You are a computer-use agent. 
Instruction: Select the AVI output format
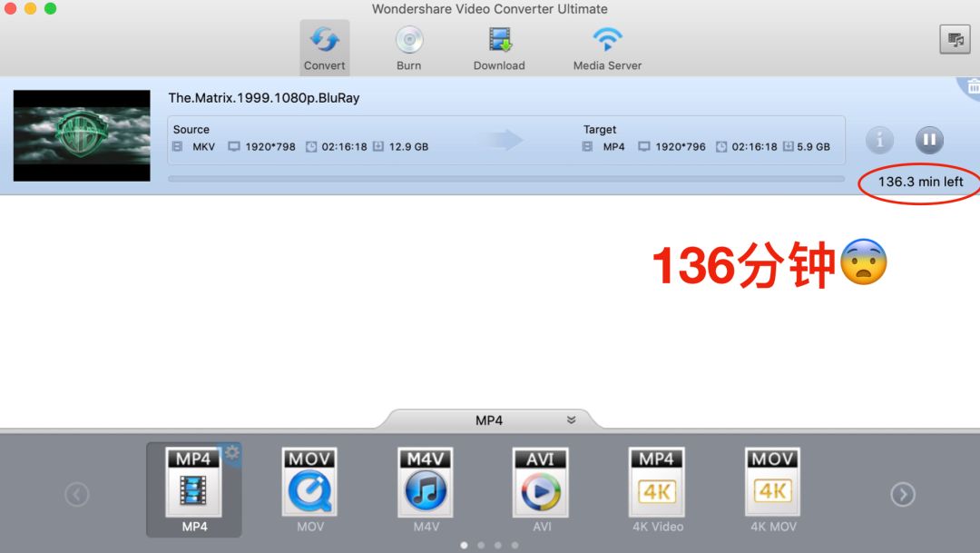tap(541, 489)
